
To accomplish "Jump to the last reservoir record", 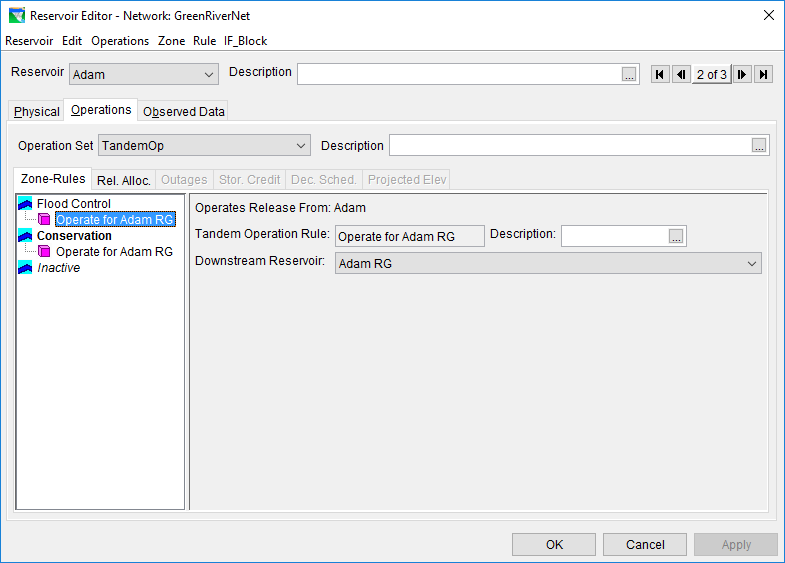I will (763, 75).
